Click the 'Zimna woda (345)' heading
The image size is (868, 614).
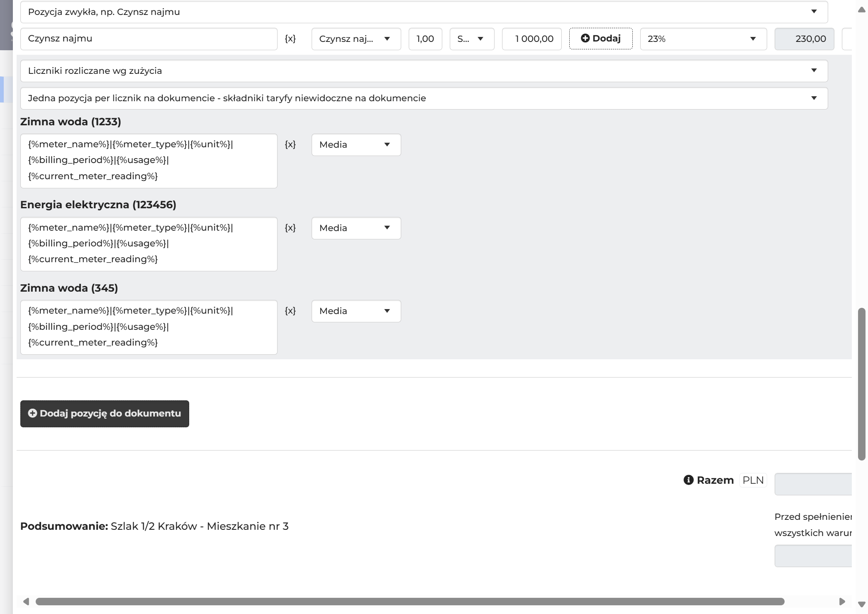coord(69,288)
